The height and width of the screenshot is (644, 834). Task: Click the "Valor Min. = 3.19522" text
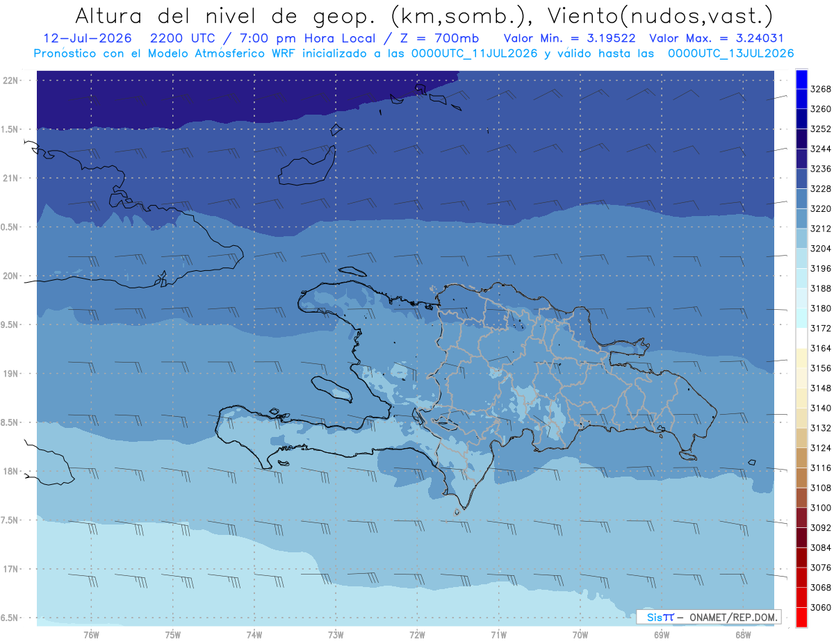(571, 38)
